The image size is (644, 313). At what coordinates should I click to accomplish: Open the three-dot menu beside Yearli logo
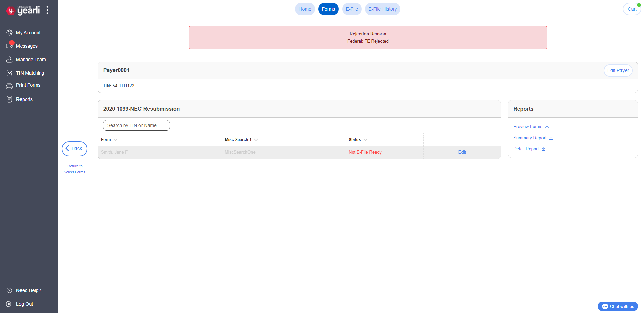[x=47, y=10]
